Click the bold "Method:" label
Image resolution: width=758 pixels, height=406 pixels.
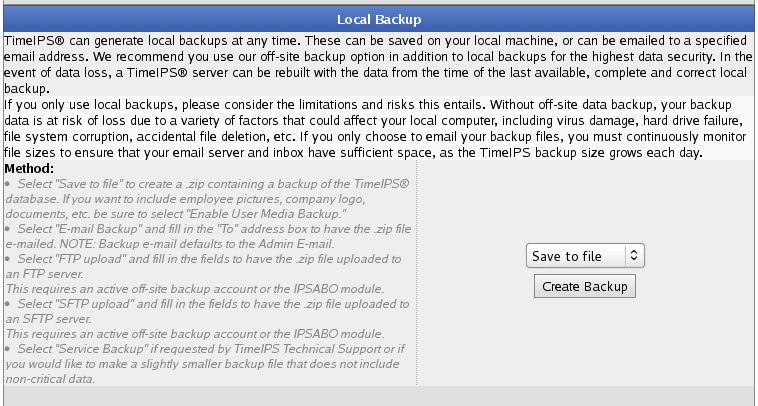tap(29, 169)
